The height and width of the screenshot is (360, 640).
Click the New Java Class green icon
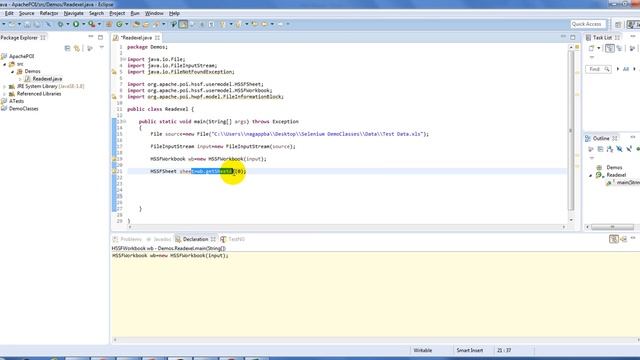pyautogui.click(x=119, y=24)
